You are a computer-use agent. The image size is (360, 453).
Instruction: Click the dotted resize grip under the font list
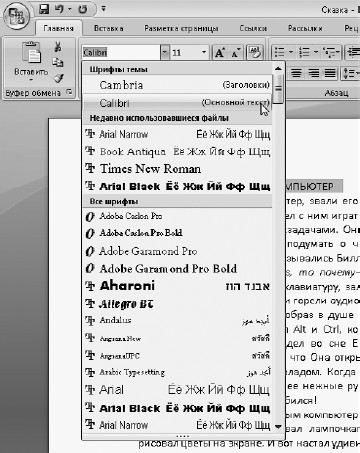[183, 436]
